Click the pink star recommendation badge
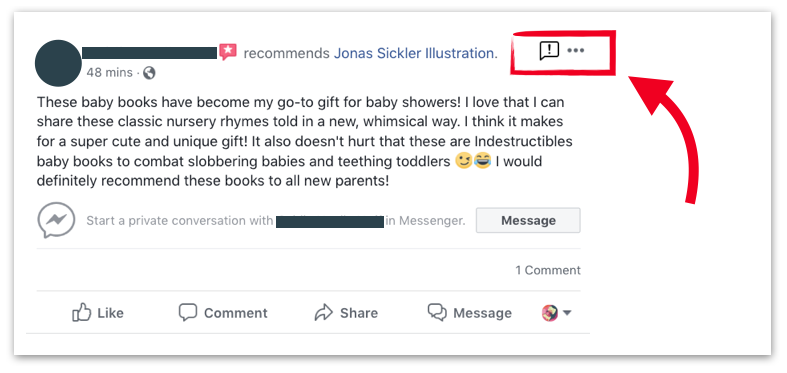Viewport: 787px width, 373px height. 228,52
